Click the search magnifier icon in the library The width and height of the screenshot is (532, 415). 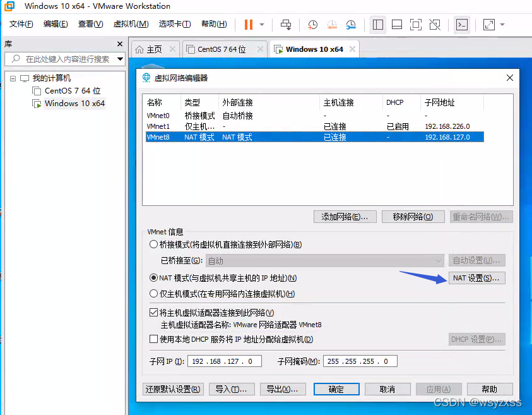point(16,59)
